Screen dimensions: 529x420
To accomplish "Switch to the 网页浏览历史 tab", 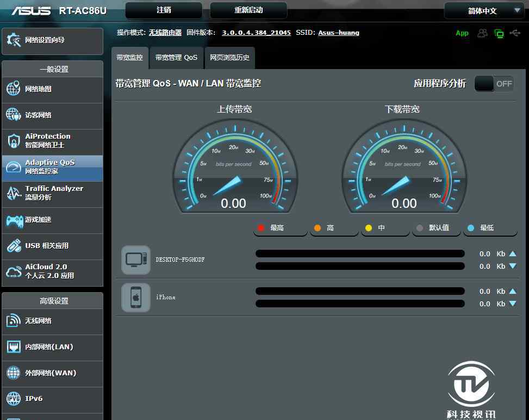I will click(230, 58).
